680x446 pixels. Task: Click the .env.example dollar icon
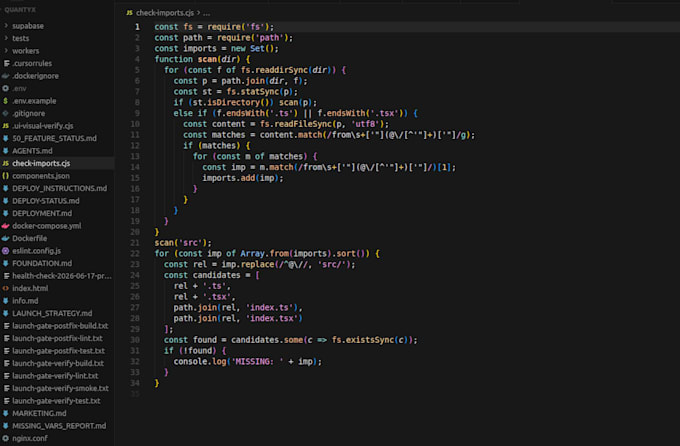6,101
